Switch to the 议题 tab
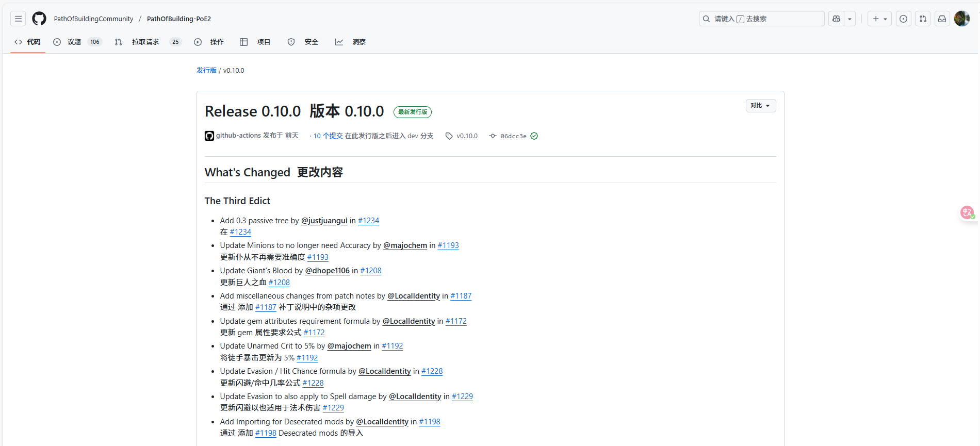The width and height of the screenshot is (980, 446). (77, 42)
